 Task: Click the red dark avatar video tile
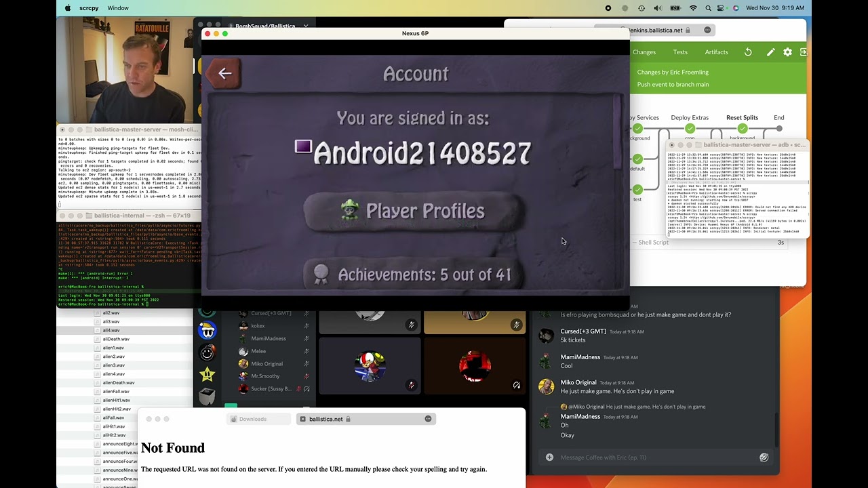pyautogui.click(x=475, y=365)
